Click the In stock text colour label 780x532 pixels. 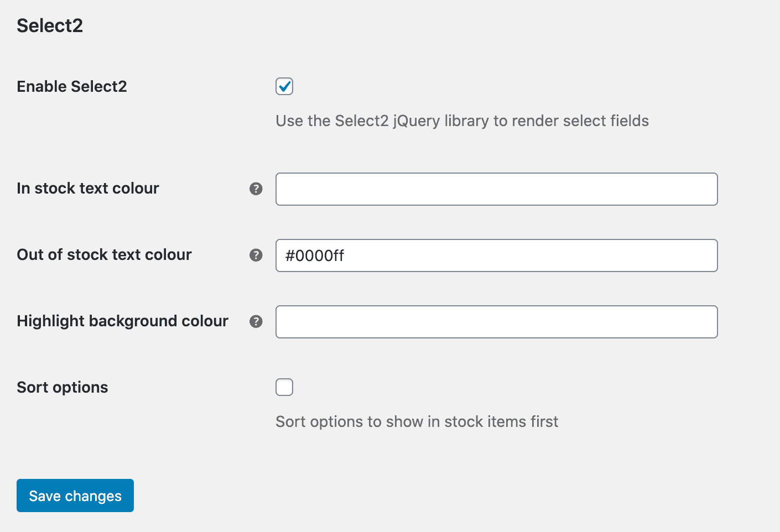(88, 188)
